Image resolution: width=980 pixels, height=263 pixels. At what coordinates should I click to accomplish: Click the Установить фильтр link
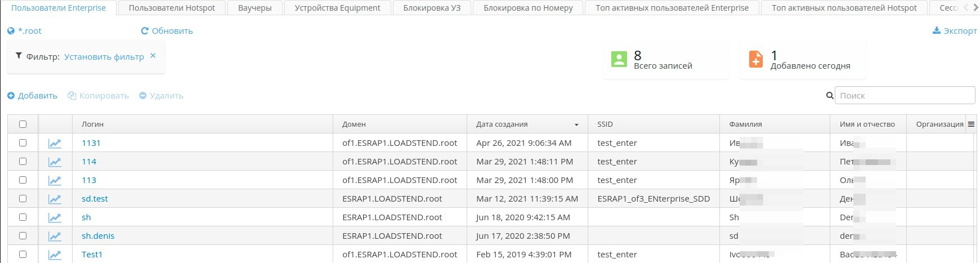coord(104,57)
